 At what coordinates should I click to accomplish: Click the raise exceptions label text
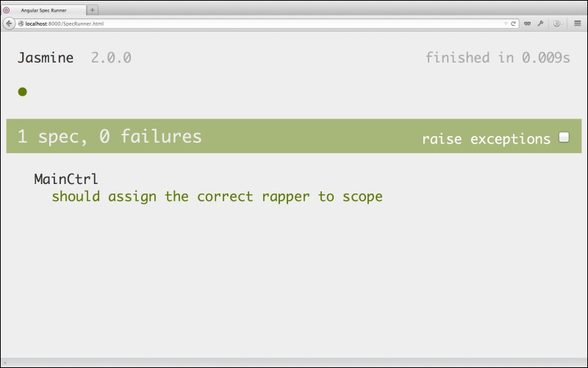[487, 139]
